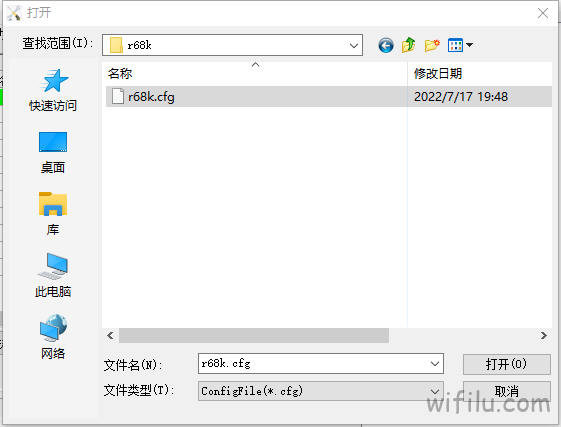561x427 pixels.
Task: Open the ConfigFile(*.cfg) file type dropdown
Action: point(321,391)
